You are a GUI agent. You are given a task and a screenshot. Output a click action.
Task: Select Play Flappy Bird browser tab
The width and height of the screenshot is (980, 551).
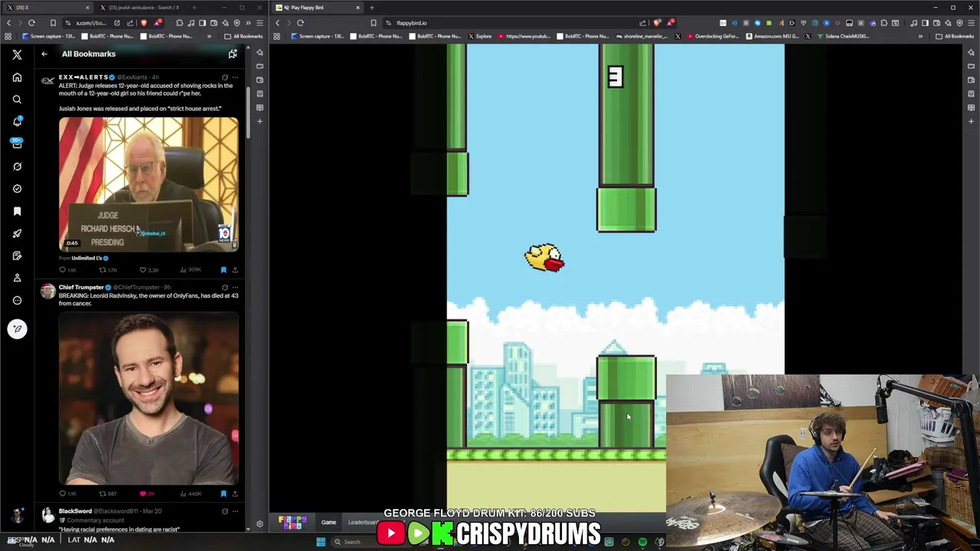(318, 8)
